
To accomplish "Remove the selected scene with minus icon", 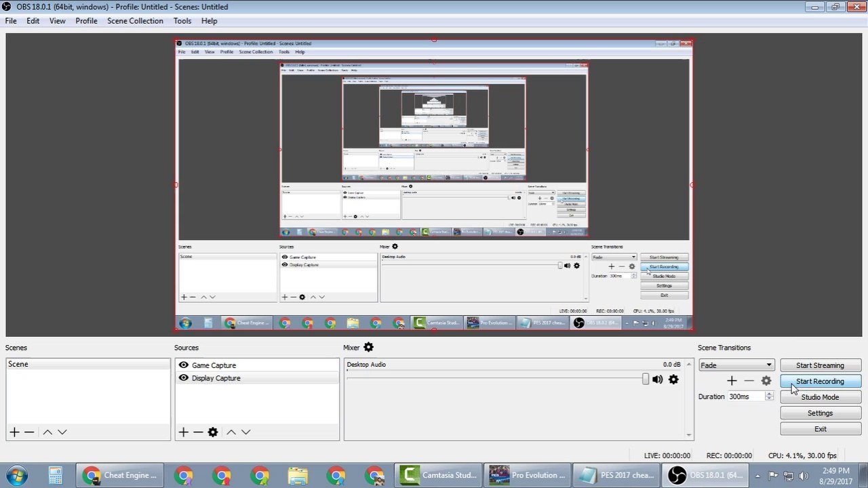I will pyautogui.click(x=29, y=432).
